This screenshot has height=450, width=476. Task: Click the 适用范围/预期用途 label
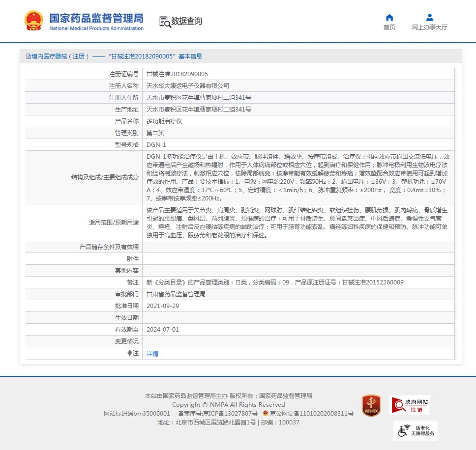(x=114, y=222)
